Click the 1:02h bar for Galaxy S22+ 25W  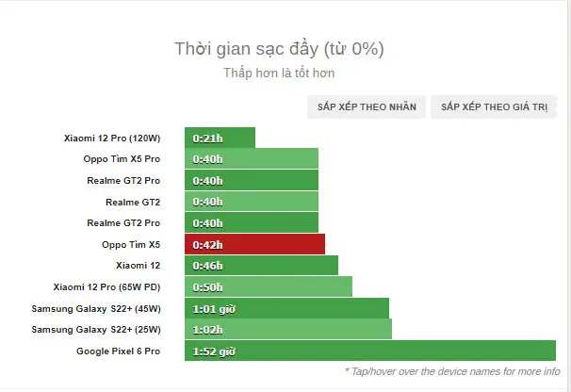(x=288, y=330)
